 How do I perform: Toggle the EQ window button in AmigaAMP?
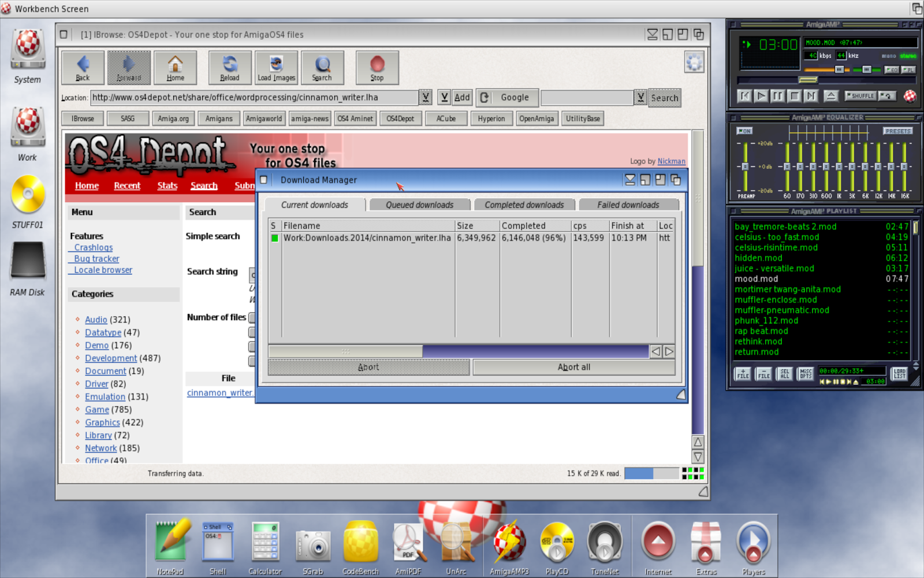892,70
